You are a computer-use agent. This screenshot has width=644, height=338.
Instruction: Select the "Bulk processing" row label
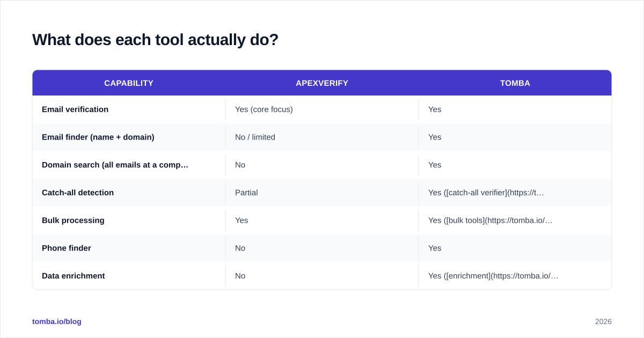tap(73, 221)
